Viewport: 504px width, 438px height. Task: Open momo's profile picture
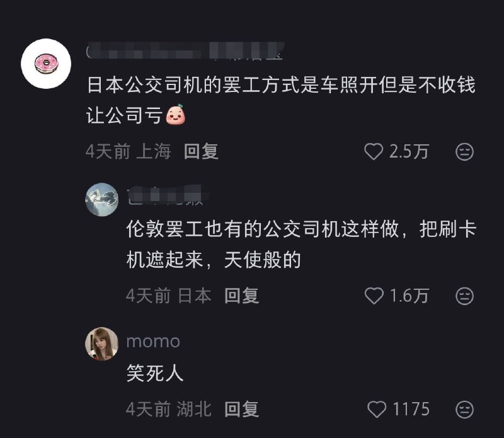point(101,344)
